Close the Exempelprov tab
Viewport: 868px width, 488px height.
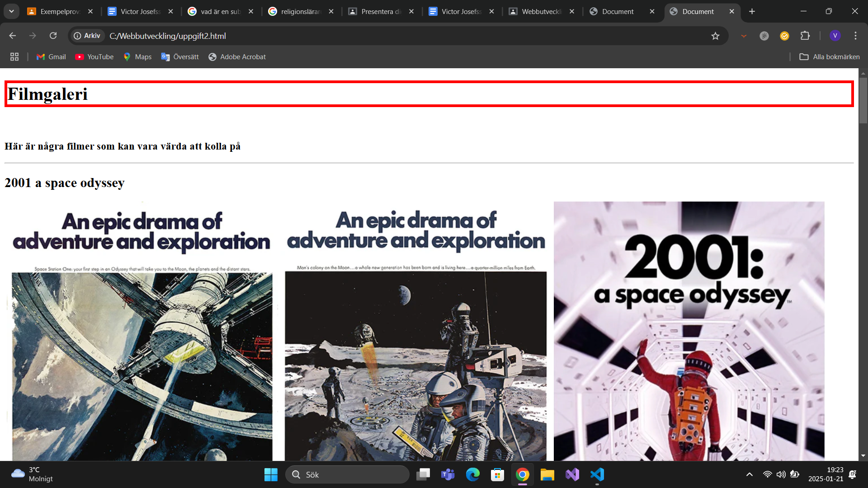[90, 11]
